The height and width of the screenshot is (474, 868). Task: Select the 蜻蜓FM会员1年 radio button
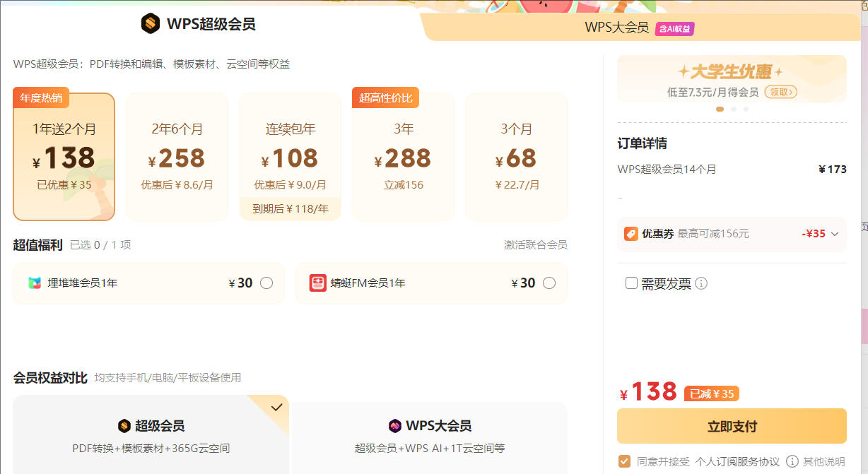coord(549,283)
